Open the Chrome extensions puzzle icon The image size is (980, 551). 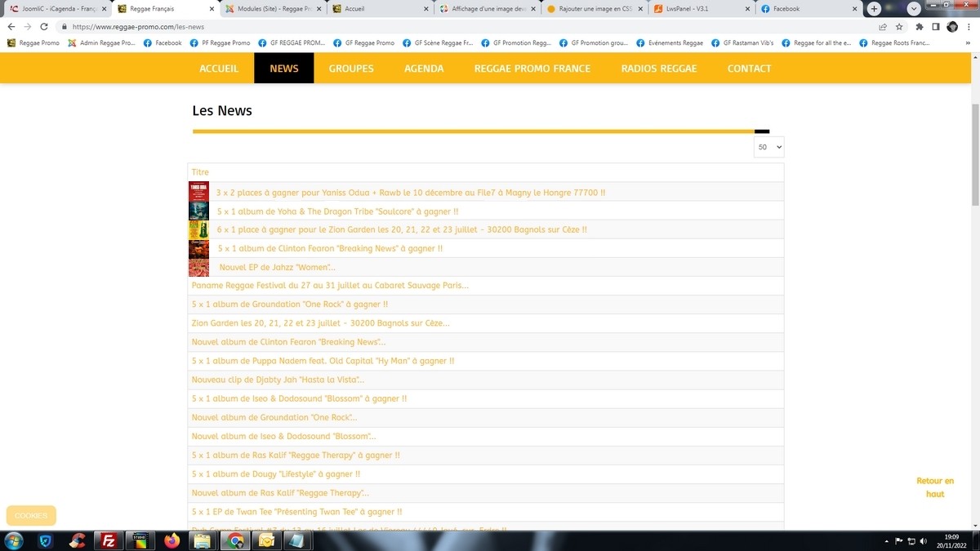tap(920, 26)
